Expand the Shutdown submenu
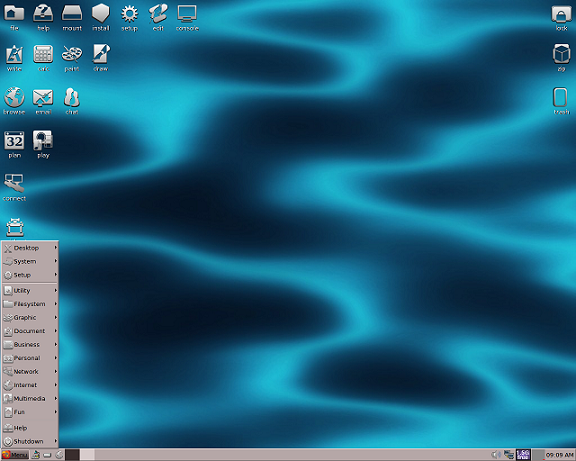 (x=30, y=441)
